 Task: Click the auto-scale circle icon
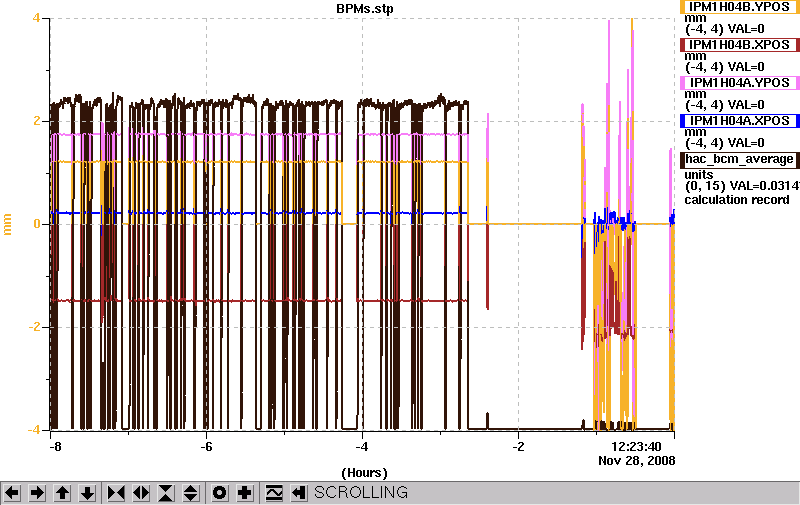click(219, 493)
